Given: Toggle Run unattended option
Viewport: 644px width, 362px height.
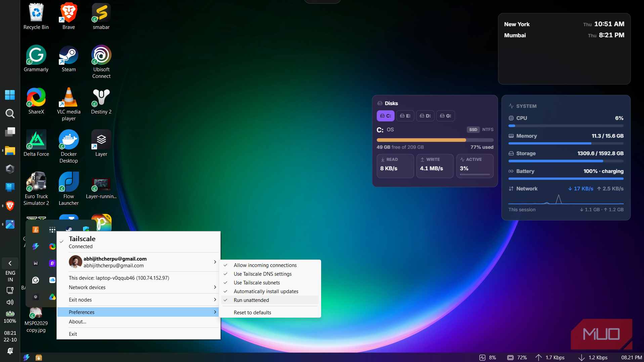Looking at the screenshot, I should point(270,300).
